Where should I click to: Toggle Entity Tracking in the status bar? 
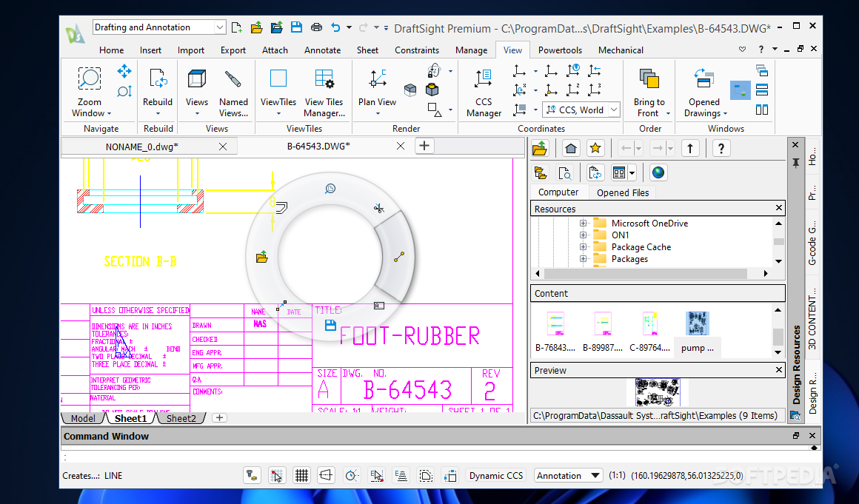[x=401, y=476]
